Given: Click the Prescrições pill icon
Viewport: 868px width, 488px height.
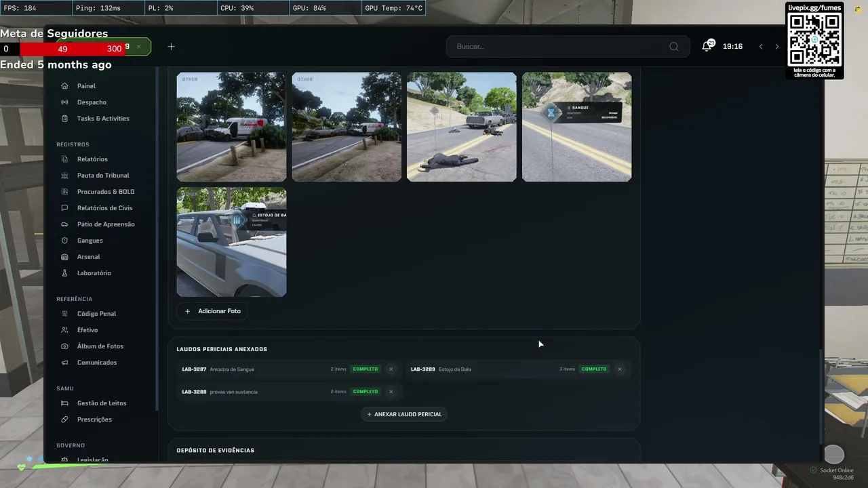Looking at the screenshot, I should pos(64,420).
